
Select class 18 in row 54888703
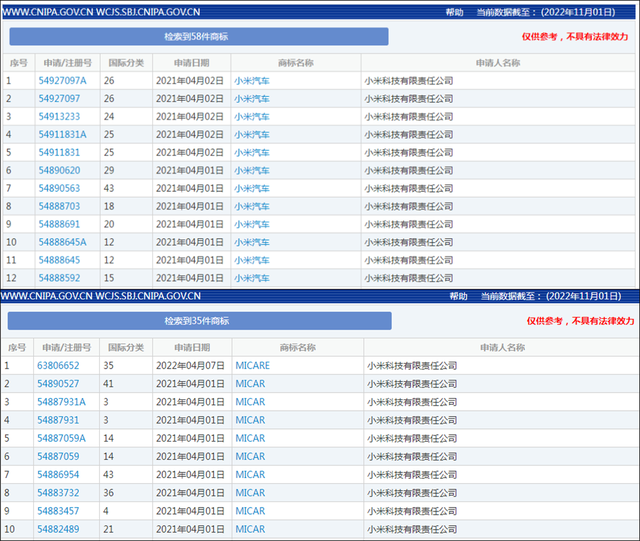pos(109,207)
